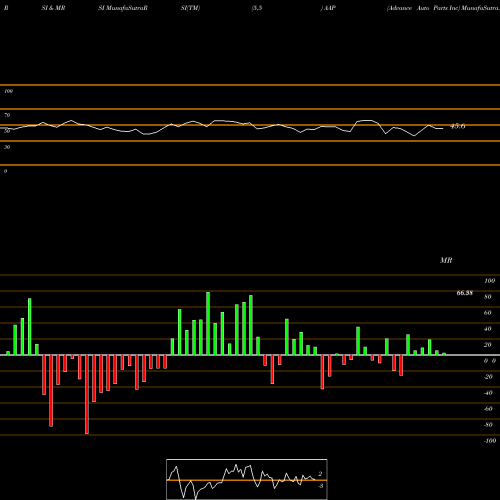Click the AAP ticker symbol in header
The height and width of the screenshot is (500, 500).
[329, 8]
